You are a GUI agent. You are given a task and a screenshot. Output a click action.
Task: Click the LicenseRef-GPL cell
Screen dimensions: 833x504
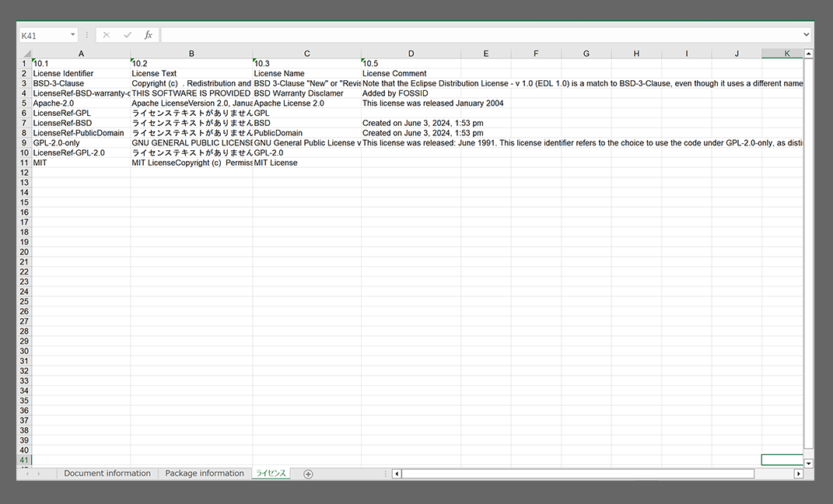click(x=81, y=113)
